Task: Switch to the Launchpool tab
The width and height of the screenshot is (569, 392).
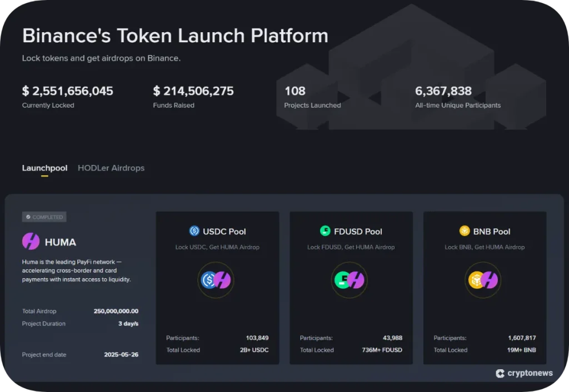Action: (44, 168)
